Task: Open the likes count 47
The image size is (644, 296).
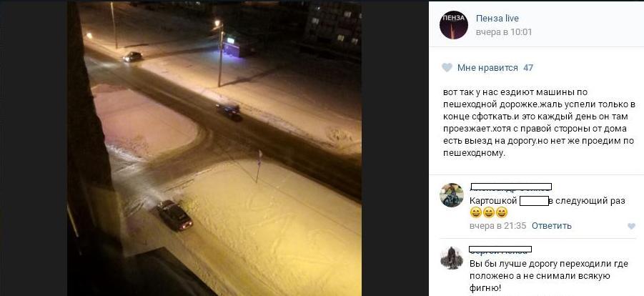Action: coord(528,68)
